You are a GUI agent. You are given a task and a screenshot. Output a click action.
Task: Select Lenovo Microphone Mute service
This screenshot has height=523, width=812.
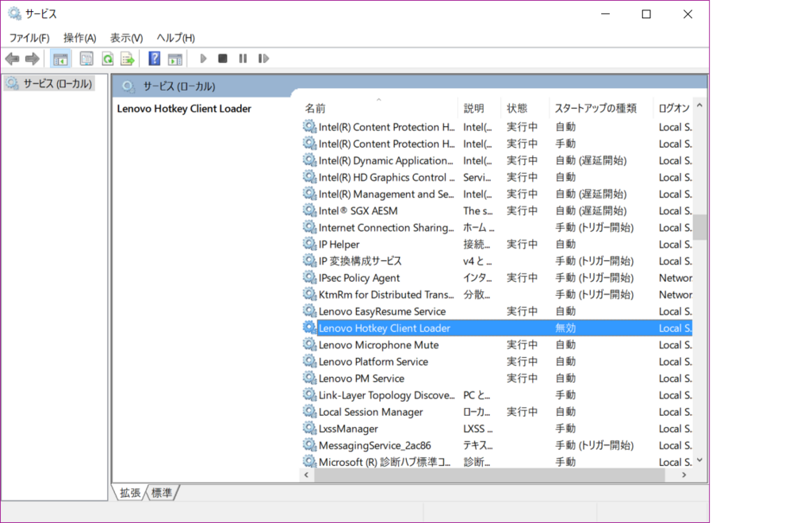(497, 344)
